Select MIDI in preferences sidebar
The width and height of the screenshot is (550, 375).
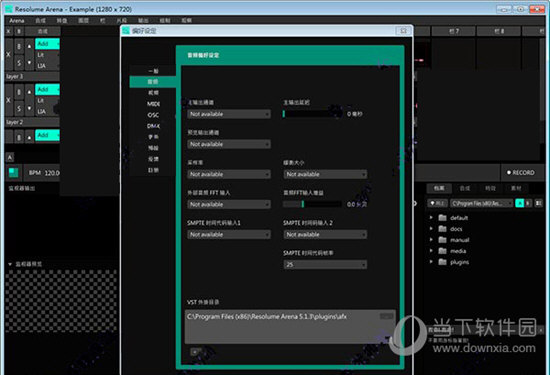tap(153, 104)
